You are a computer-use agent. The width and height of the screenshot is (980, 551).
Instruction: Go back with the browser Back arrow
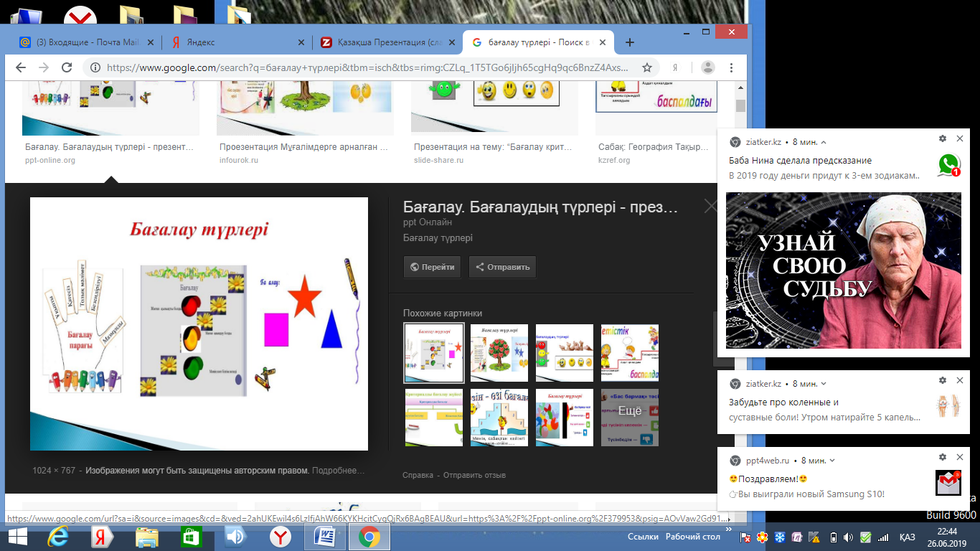coord(21,67)
